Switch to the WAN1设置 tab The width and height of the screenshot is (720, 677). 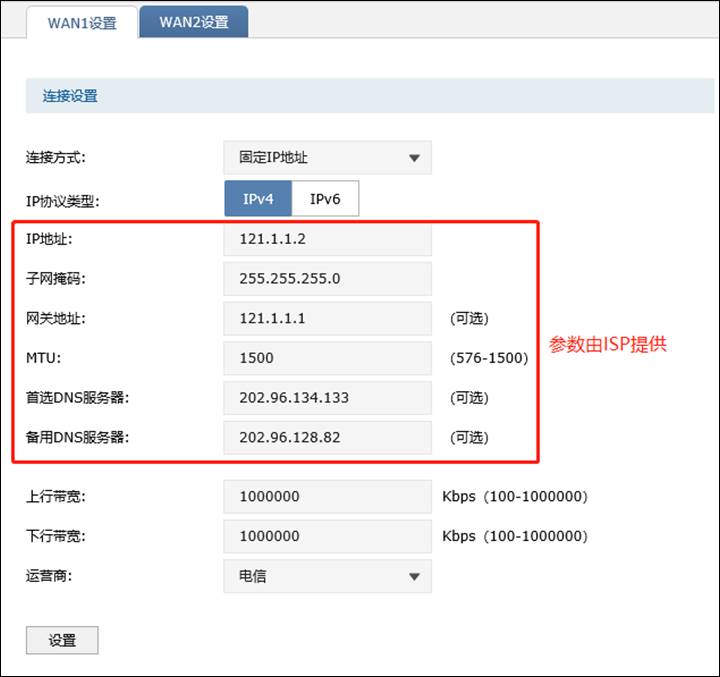(82, 22)
